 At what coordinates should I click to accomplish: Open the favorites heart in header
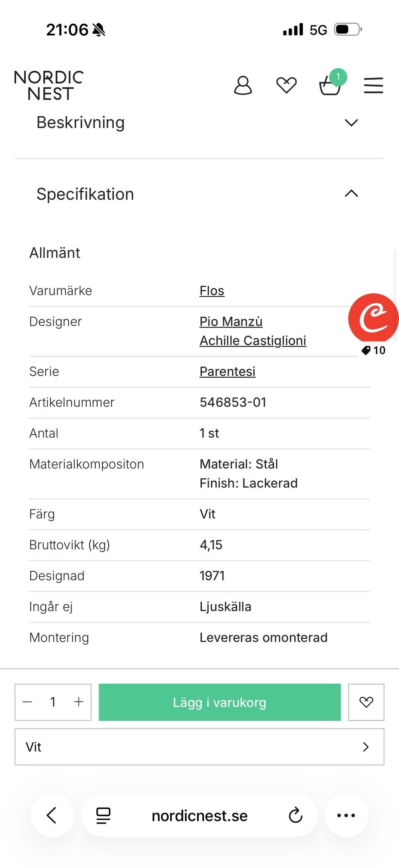[286, 86]
